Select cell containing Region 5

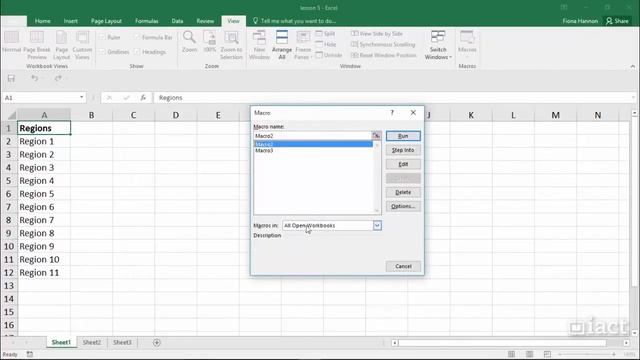tap(44, 194)
